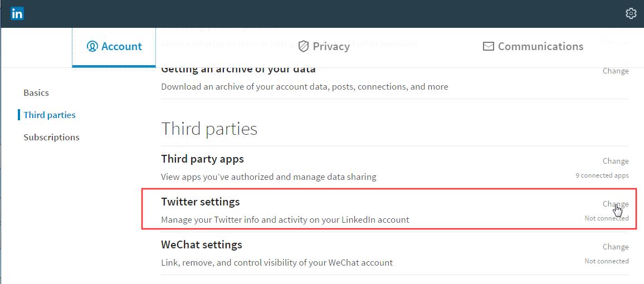Open the settings gear icon
This screenshot has height=284, width=644.
coord(631,13)
